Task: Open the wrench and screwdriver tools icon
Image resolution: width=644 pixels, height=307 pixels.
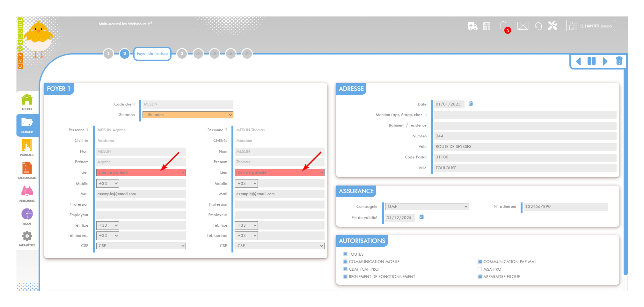Action: click(553, 26)
